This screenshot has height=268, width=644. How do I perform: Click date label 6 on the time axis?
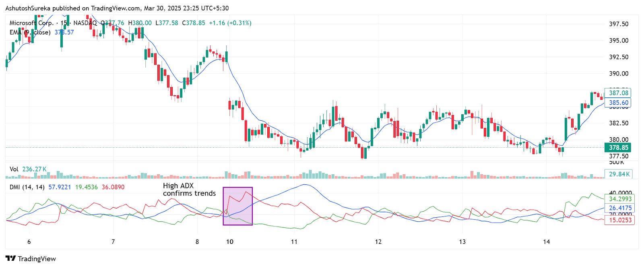(29, 242)
